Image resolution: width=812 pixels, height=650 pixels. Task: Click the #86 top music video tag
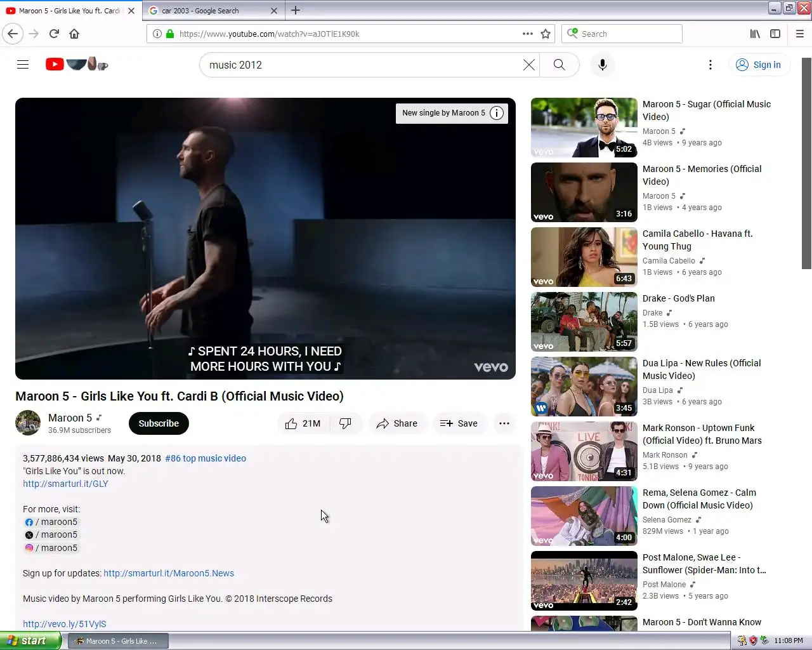pos(206,458)
